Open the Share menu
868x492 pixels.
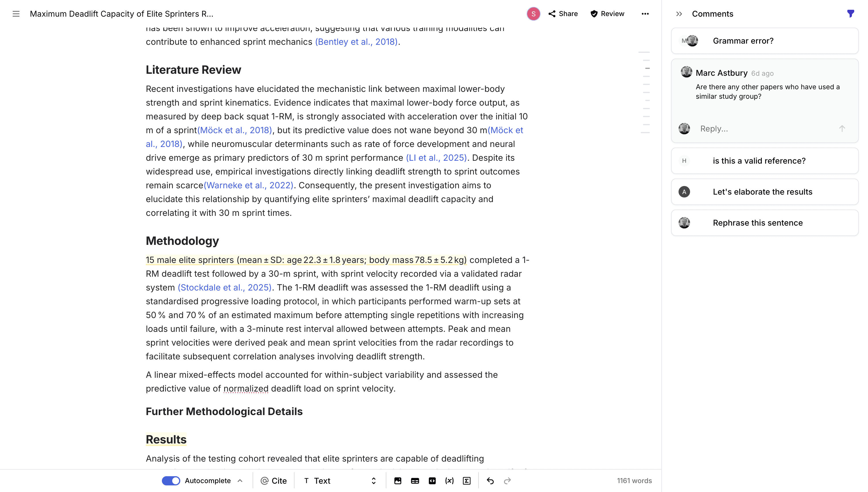pyautogui.click(x=563, y=13)
